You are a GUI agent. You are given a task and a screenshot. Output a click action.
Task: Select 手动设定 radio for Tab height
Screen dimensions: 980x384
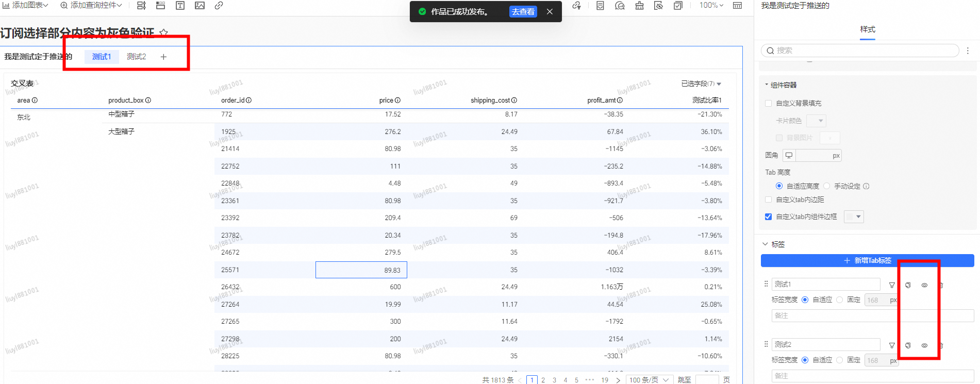pyautogui.click(x=827, y=186)
